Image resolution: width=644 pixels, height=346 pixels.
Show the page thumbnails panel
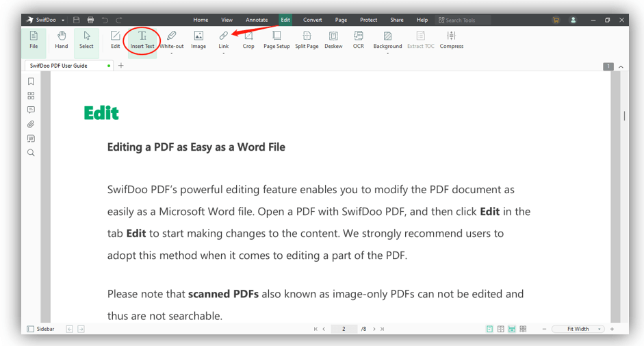(31, 96)
